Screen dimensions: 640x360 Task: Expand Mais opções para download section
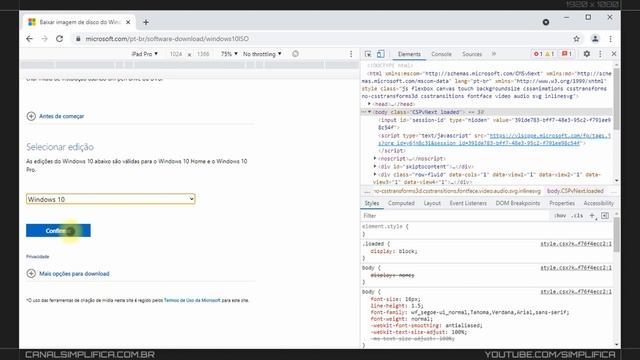tap(68, 273)
